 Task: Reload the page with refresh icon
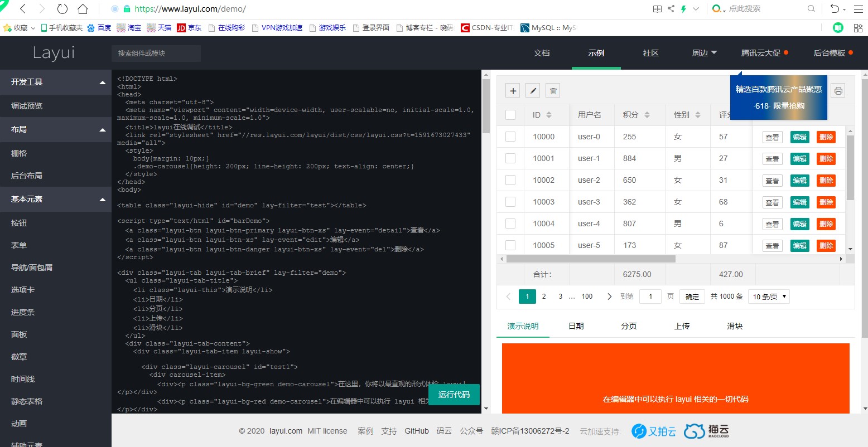coord(62,9)
